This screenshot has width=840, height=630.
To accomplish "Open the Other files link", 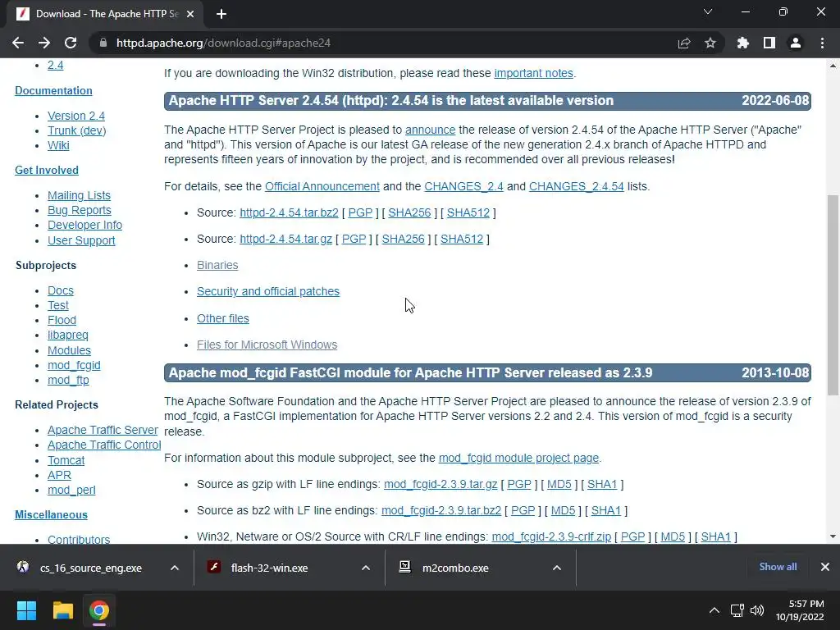I will [x=223, y=318].
